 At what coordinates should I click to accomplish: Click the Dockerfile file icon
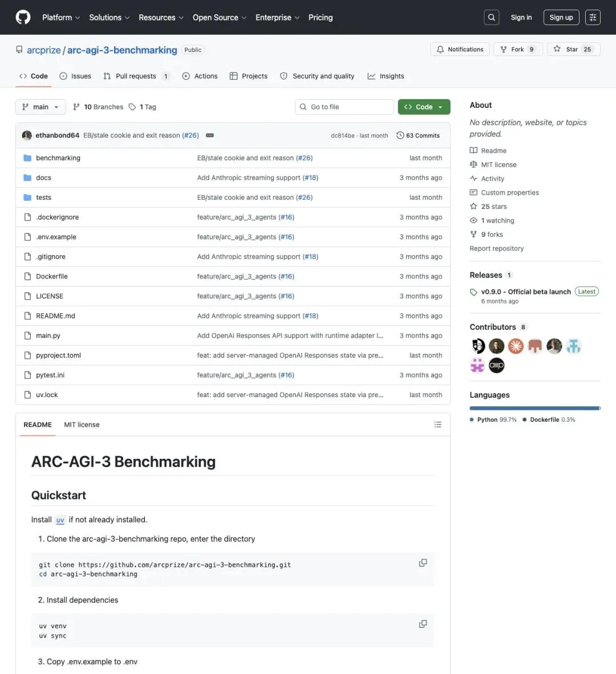tap(27, 276)
